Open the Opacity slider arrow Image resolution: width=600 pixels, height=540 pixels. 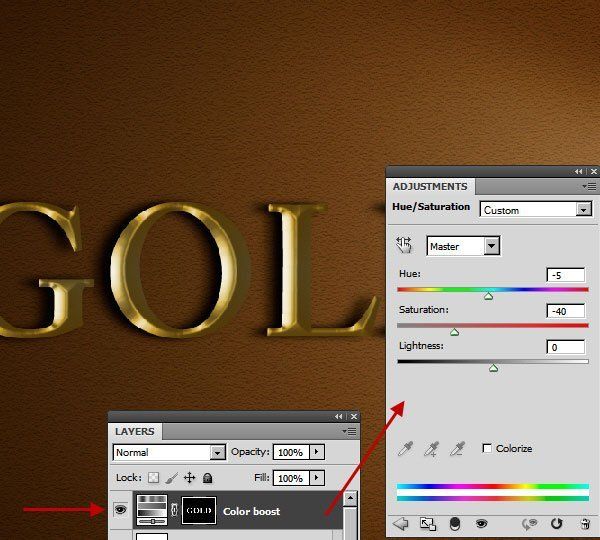pyautogui.click(x=316, y=452)
